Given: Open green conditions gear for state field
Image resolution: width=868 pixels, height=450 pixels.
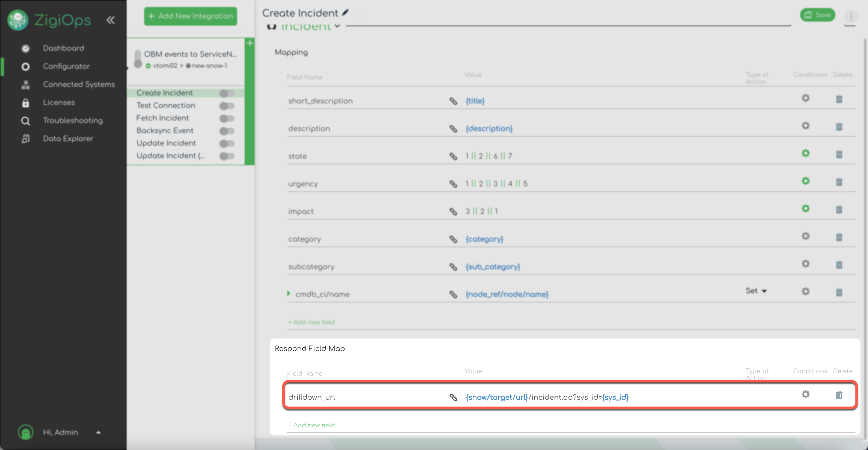Looking at the screenshot, I should [805, 153].
